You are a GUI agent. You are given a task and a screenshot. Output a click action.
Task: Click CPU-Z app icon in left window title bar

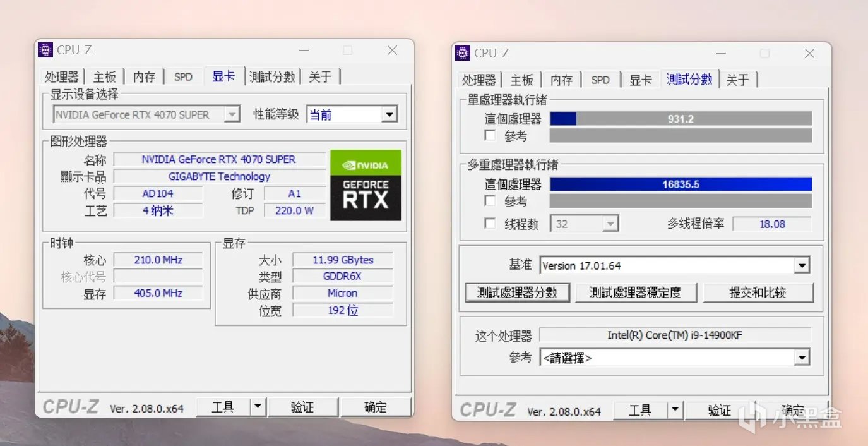point(45,50)
